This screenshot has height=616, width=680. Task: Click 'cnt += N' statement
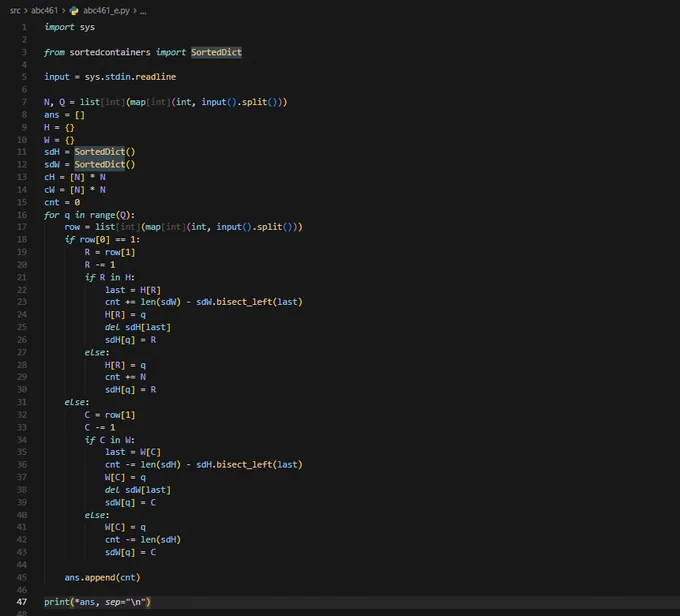click(x=125, y=377)
